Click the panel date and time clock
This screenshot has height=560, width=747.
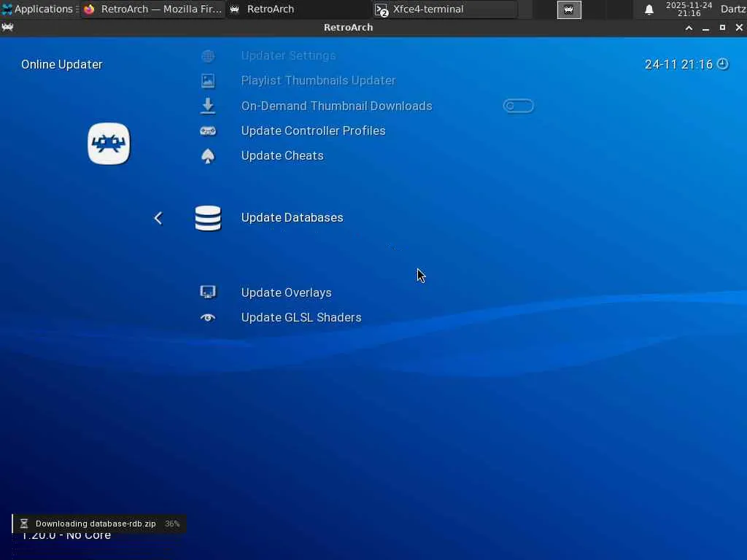tap(689, 9)
